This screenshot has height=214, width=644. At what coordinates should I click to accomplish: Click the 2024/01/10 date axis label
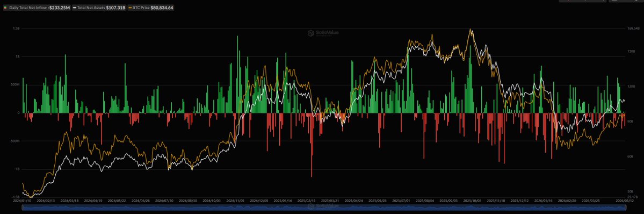[x=21, y=201]
